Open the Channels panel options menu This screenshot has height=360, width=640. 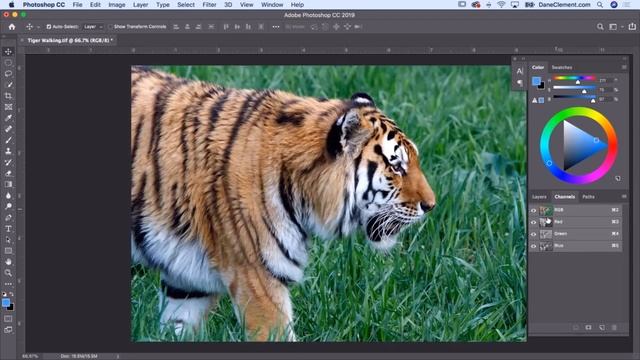pos(624,197)
